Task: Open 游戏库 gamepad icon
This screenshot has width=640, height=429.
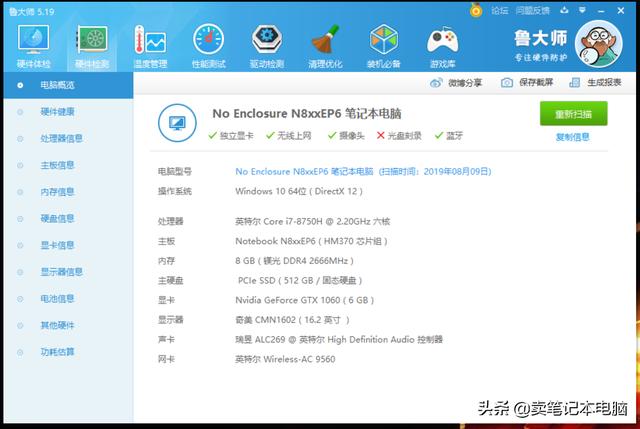Action: (x=441, y=41)
